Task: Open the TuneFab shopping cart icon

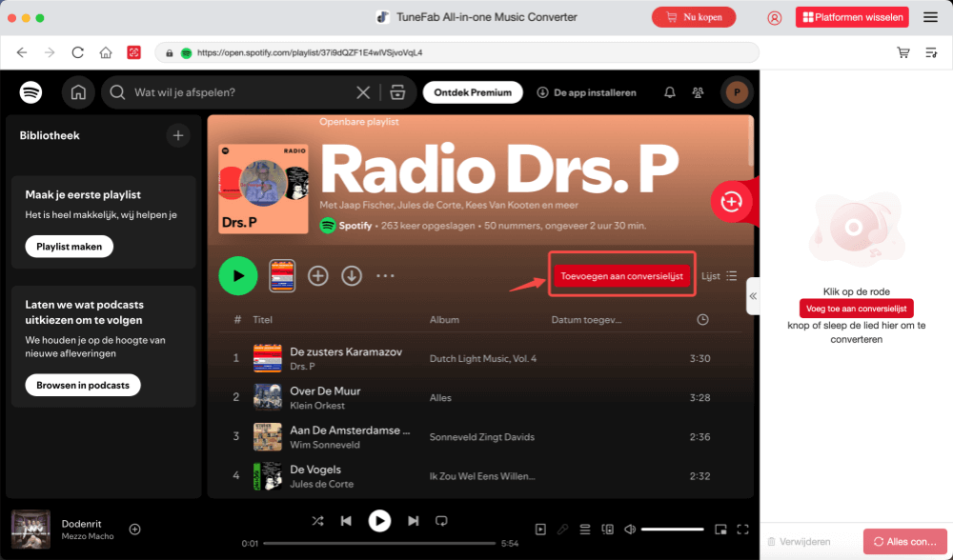Action: pos(902,52)
